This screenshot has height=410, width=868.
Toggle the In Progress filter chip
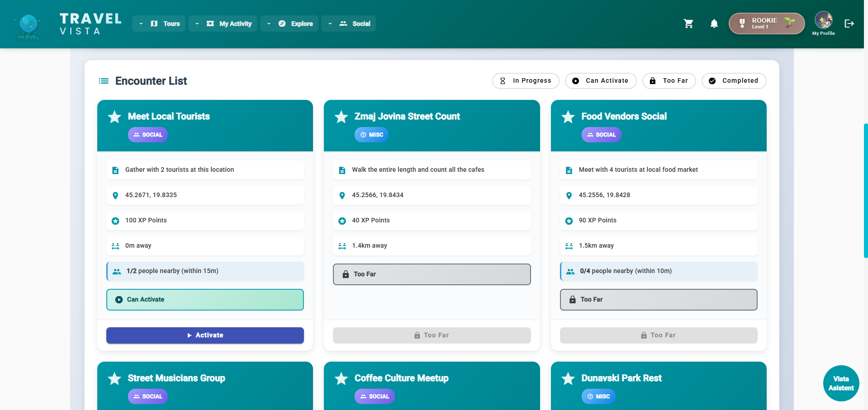[x=525, y=81]
